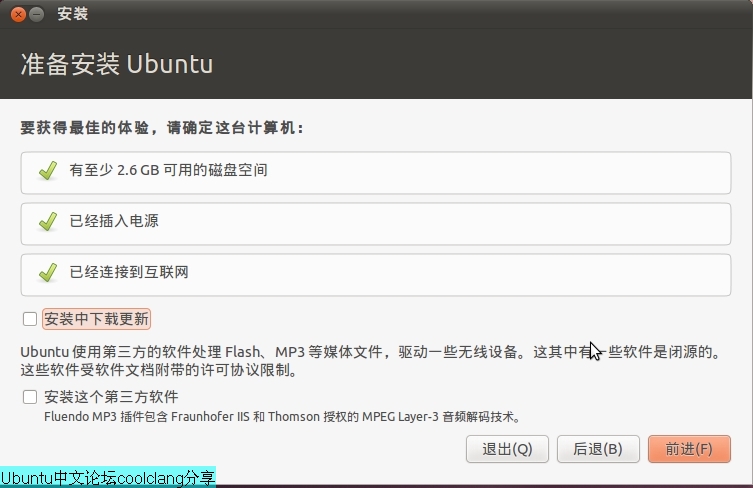
Task: Go back with the 后退(B) button
Action: tap(598, 449)
